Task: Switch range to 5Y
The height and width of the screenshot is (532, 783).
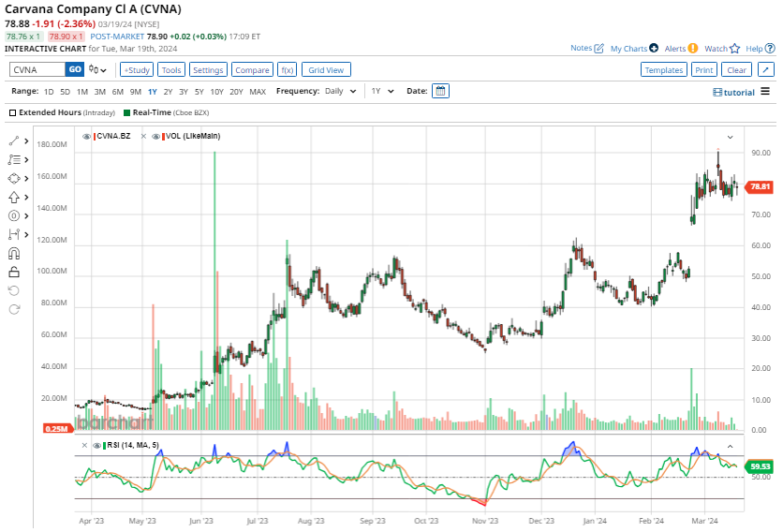Action: [x=199, y=92]
